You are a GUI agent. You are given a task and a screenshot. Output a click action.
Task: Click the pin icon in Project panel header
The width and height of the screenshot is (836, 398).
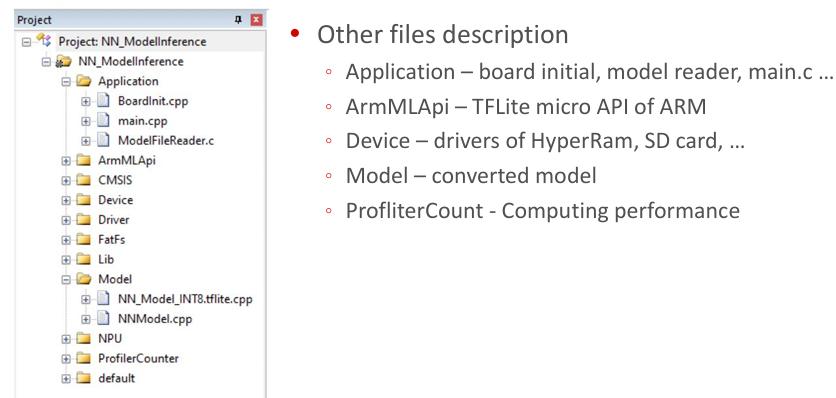click(x=238, y=20)
